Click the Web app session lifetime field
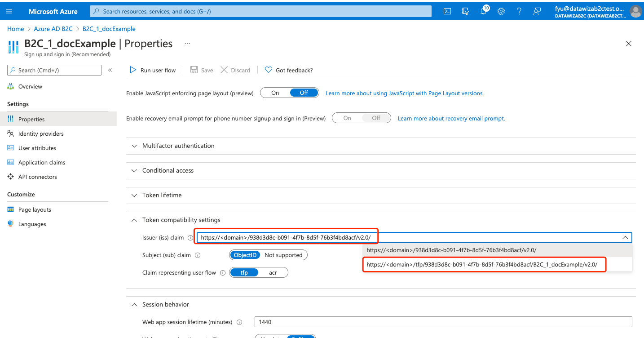Image resolution: width=644 pixels, height=338 pixels. (443, 322)
